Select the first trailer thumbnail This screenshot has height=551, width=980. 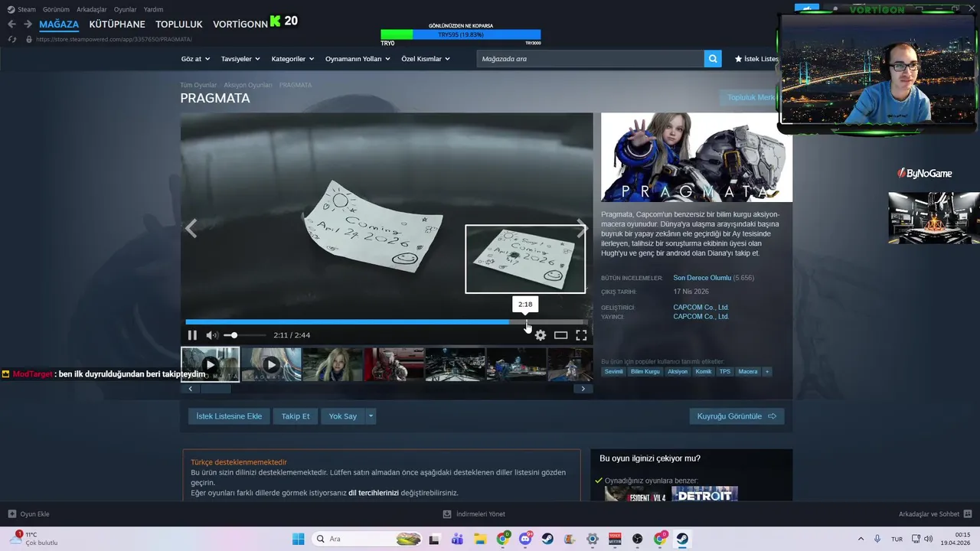click(x=211, y=364)
